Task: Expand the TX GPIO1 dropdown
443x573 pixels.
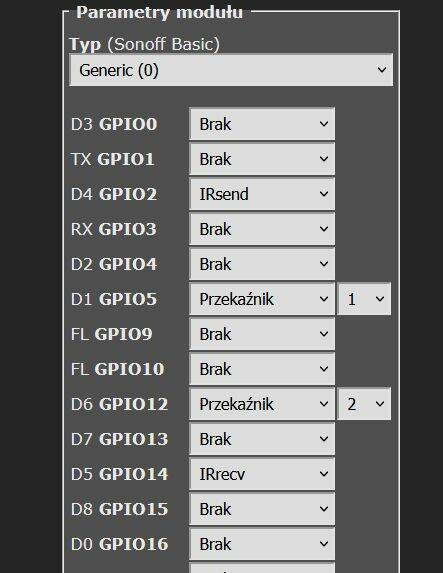Action: [x=262, y=159]
